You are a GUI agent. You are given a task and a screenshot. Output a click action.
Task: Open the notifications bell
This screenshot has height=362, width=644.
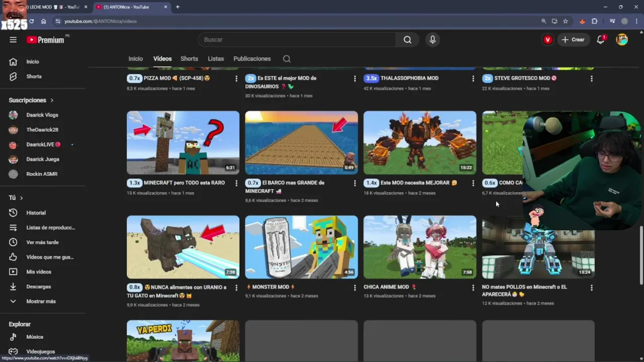tap(600, 40)
